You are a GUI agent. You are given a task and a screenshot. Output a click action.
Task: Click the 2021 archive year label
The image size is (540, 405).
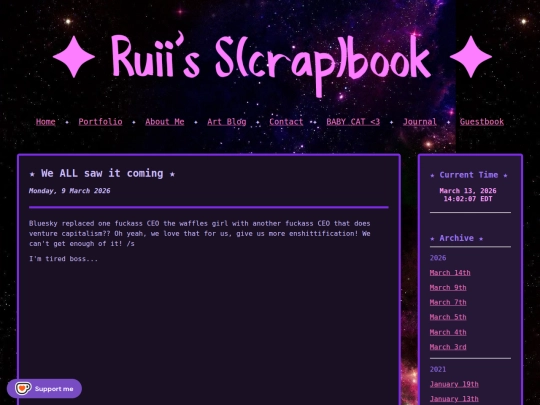(438, 370)
